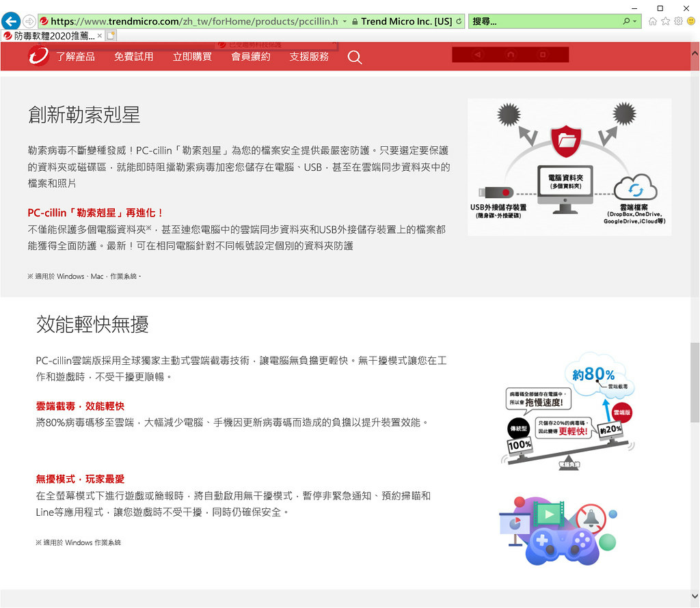Image resolution: width=700 pixels, height=608 pixels.
Task: Click the ransomware protection diagram image
Action: pyautogui.click(x=569, y=167)
